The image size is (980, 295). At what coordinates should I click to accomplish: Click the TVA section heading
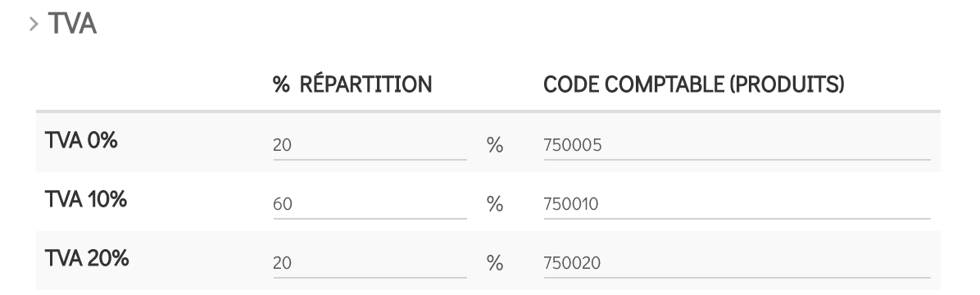pyautogui.click(x=72, y=25)
